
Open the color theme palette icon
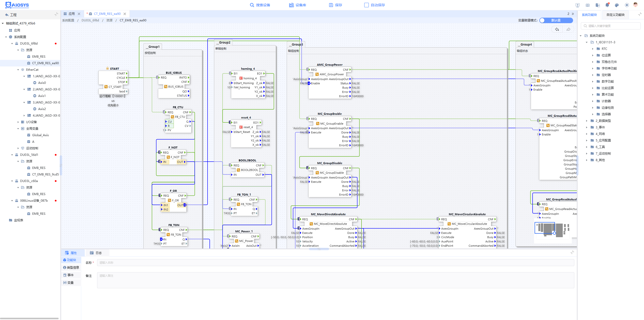coord(617,5)
